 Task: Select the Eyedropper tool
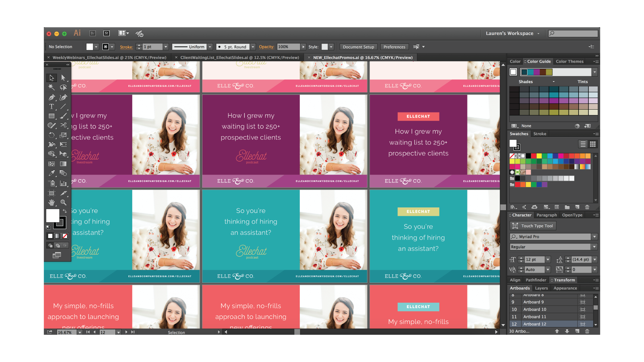point(51,173)
